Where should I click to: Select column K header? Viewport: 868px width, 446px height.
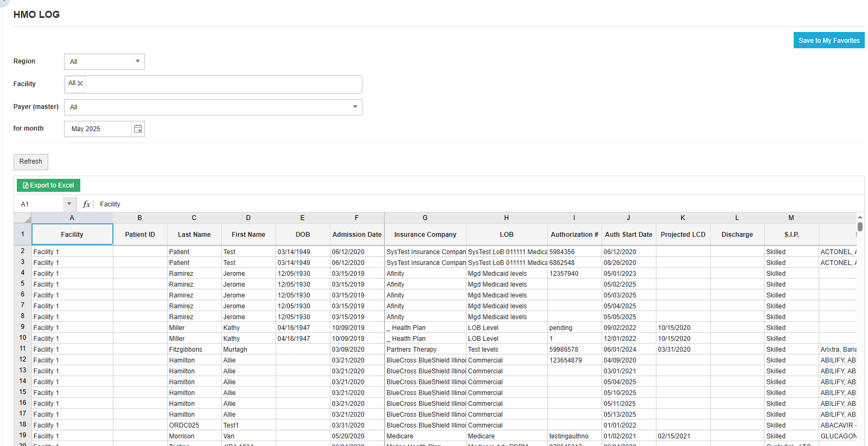click(683, 218)
